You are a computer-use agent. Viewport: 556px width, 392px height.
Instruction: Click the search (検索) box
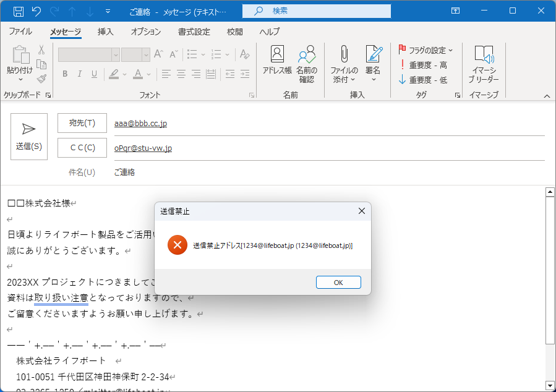(316, 11)
